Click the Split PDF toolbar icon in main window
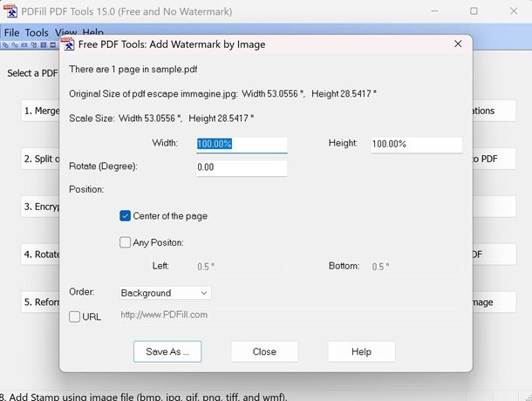 [x=15, y=44]
